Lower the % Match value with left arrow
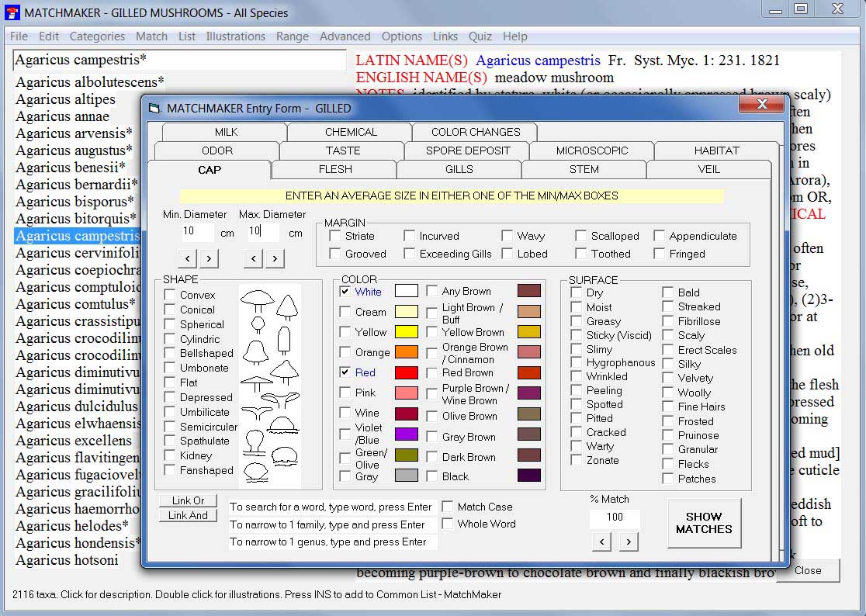The image size is (866, 616). click(602, 542)
